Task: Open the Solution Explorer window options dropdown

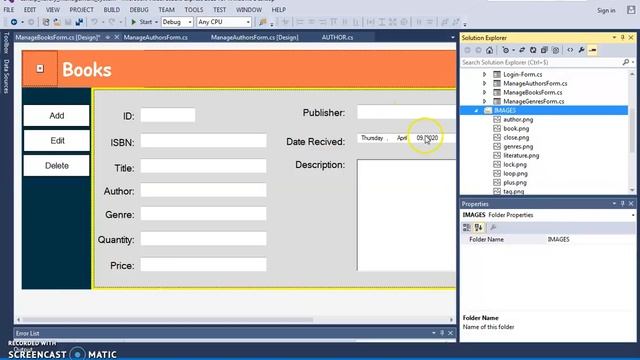Action: click(614, 38)
